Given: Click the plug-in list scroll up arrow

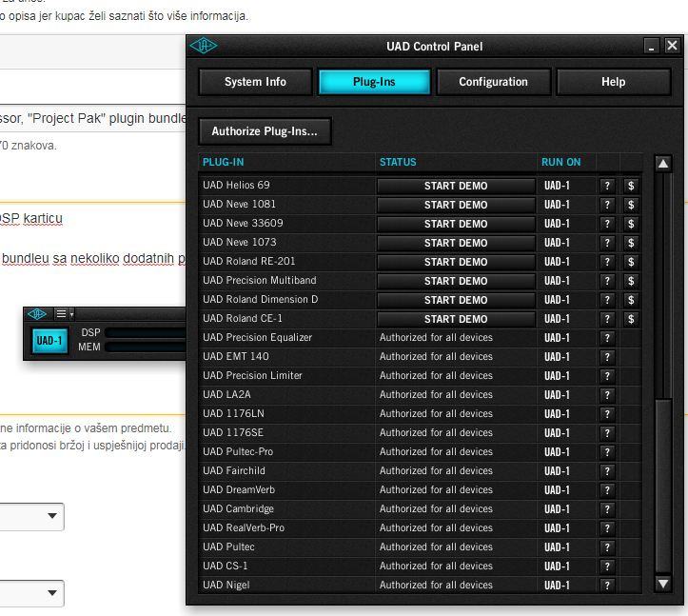Looking at the screenshot, I should (x=663, y=164).
